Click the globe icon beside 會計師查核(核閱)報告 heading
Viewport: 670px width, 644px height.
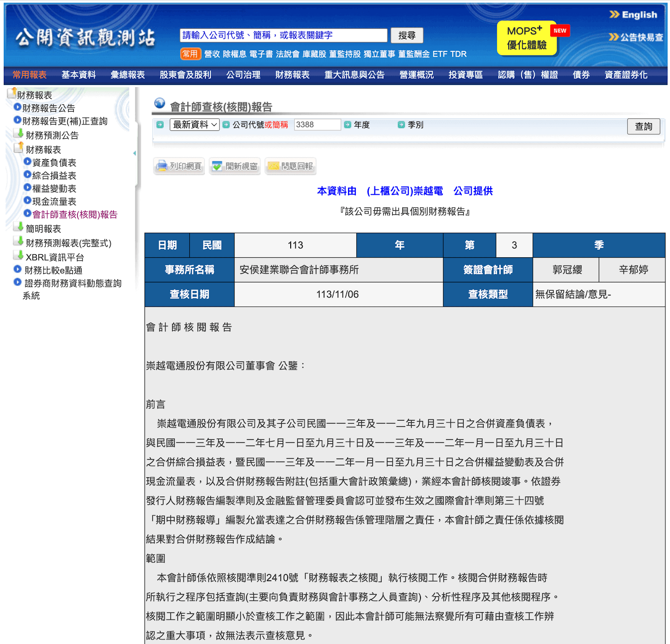point(160,103)
